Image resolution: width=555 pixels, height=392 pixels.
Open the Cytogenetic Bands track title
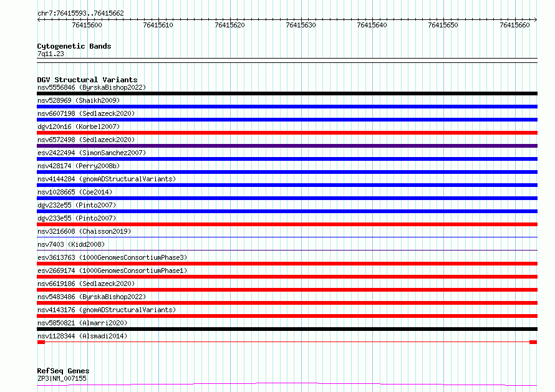coord(74,46)
